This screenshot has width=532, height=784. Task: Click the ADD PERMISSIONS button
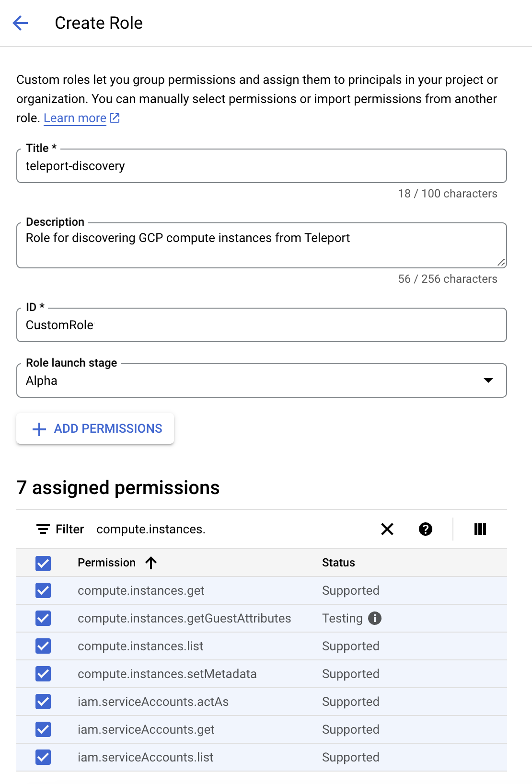tap(95, 428)
